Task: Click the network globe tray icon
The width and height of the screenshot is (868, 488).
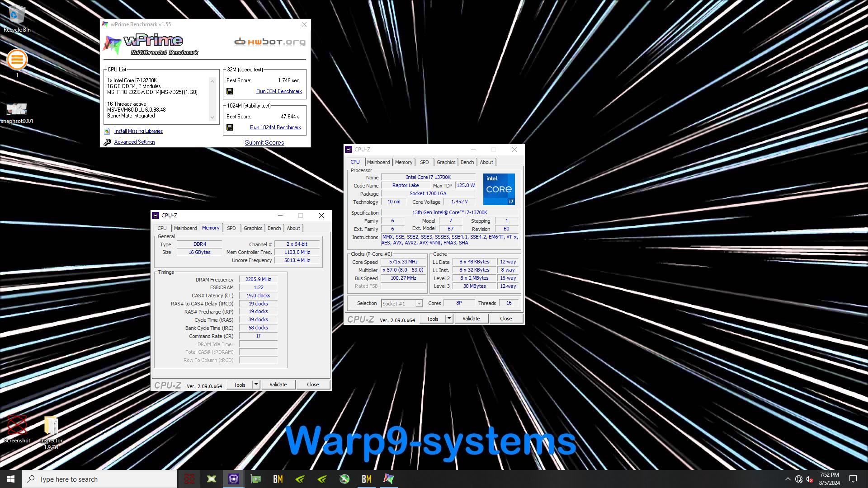Action: 799,479
